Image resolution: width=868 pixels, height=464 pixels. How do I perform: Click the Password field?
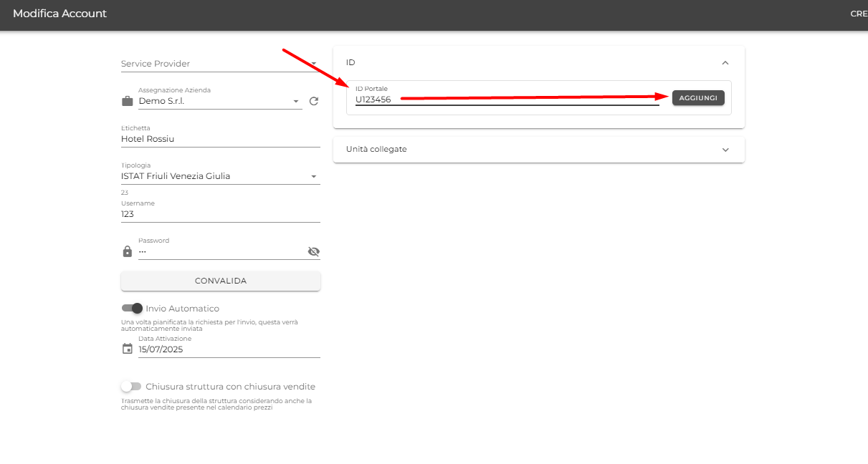click(221, 251)
